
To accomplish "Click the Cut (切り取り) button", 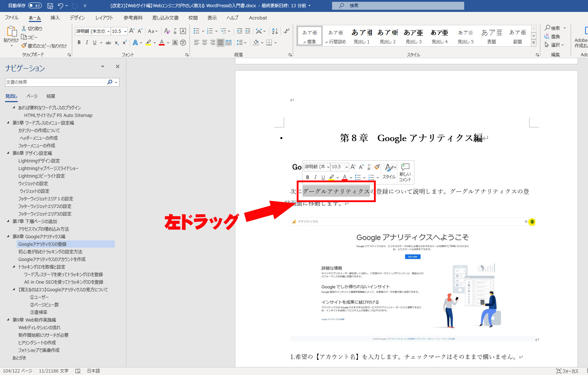I will click(32, 29).
